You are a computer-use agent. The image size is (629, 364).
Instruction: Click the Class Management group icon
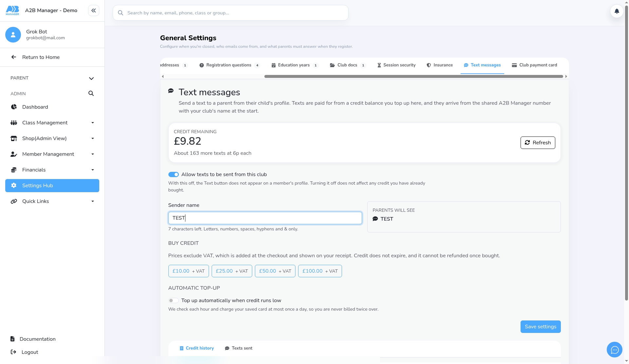pyautogui.click(x=14, y=123)
